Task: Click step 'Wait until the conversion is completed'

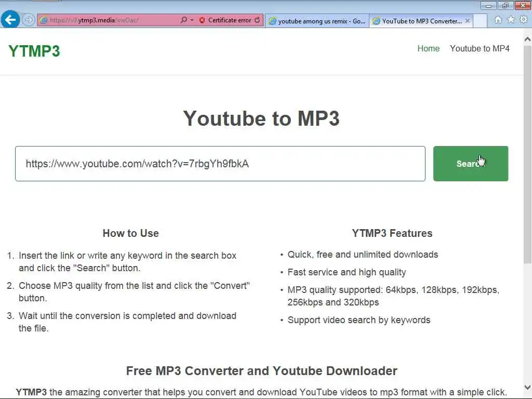Action: pos(128,322)
